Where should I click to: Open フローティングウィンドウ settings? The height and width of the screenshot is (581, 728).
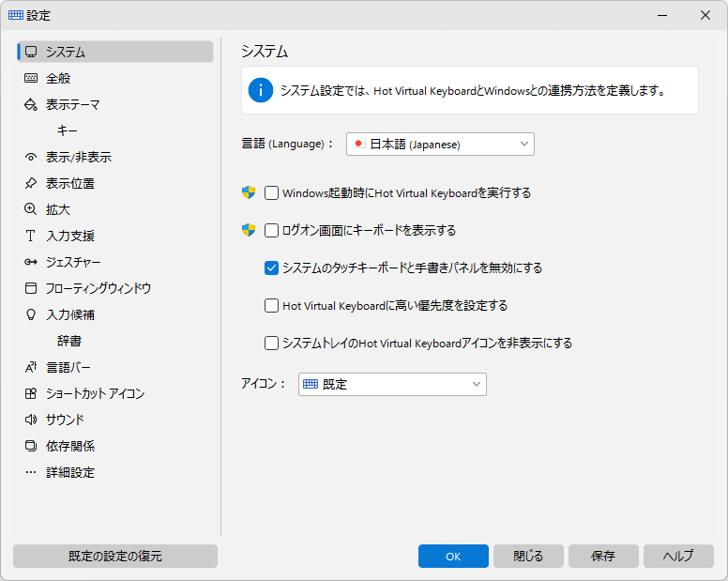pyautogui.click(x=115, y=288)
